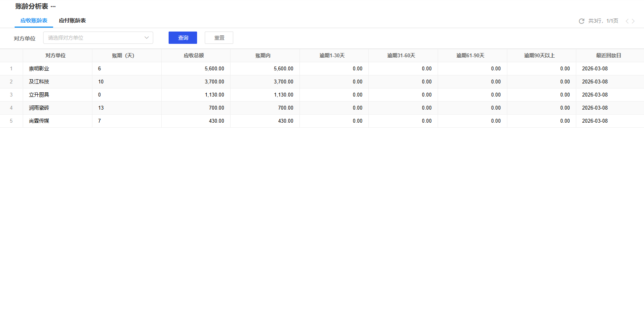Click the 最近回款日 column header
Image resolution: width=644 pixels, height=328 pixels.
[609, 56]
